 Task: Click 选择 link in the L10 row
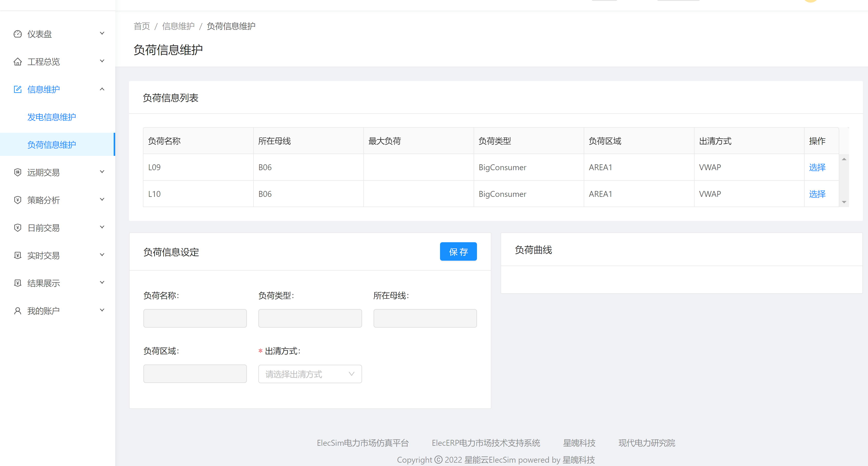pyautogui.click(x=817, y=194)
